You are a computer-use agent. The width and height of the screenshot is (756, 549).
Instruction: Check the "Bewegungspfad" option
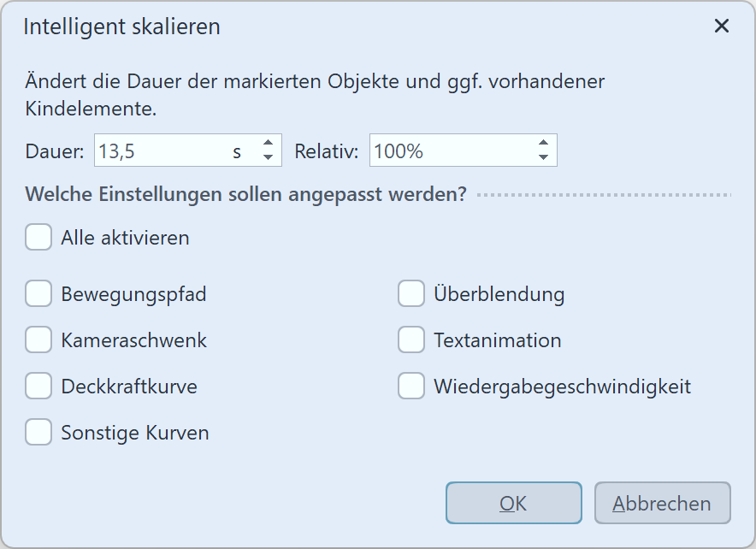tap(38, 293)
